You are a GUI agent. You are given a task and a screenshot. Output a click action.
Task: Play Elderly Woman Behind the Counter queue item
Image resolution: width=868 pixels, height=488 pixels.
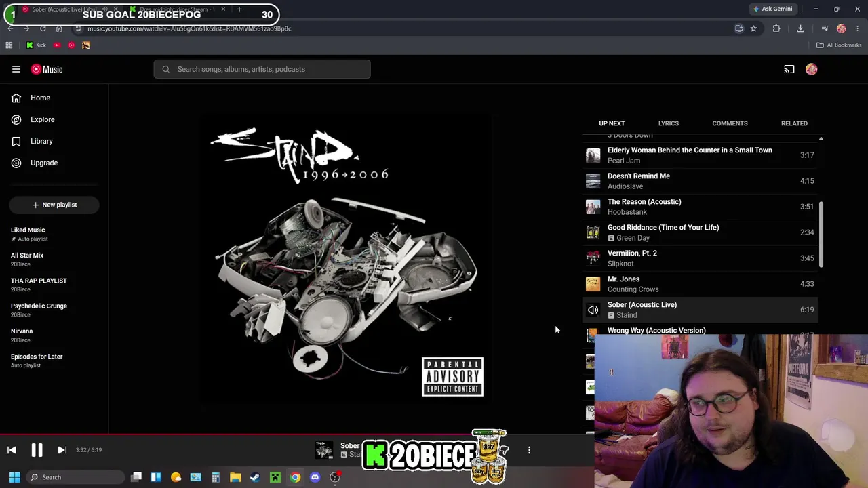click(x=700, y=155)
